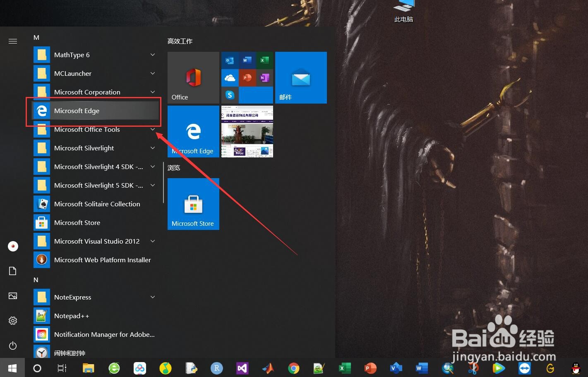Open Visual Studio on the taskbar
588x377 pixels.
tap(242, 368)
